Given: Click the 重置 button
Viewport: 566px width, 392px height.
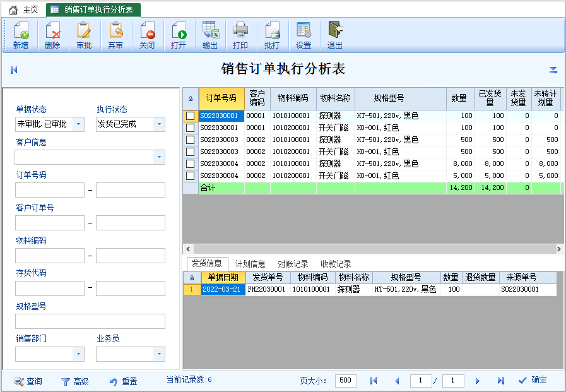Looking at the screenshot, I should point(124,381).
